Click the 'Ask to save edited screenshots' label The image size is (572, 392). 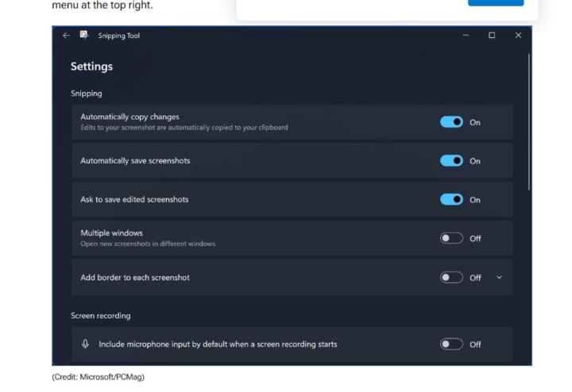pyautogui.click(x=134, y=199)
